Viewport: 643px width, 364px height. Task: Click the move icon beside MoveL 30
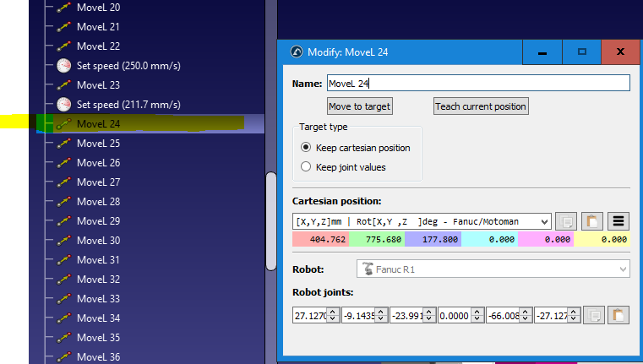pos(64,241)
